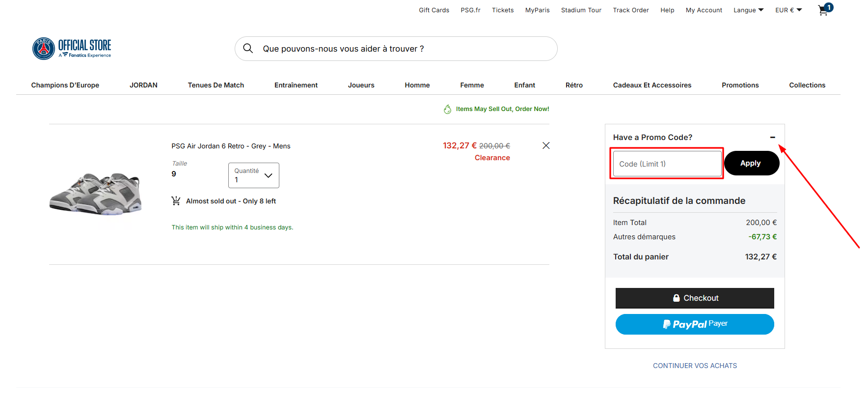This screenshot has width=868, height=398.
Task: Pay with the PayPal button
Action: pyautogui.click(x=695, y=324)
